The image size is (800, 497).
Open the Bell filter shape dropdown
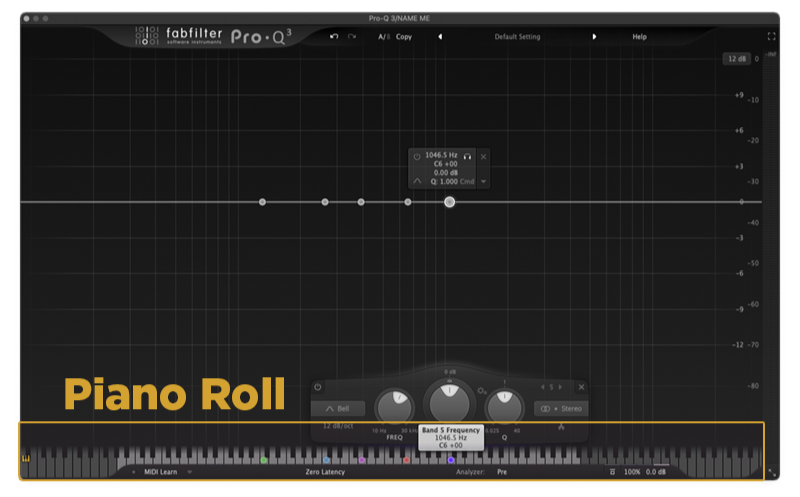click(338, 409)
